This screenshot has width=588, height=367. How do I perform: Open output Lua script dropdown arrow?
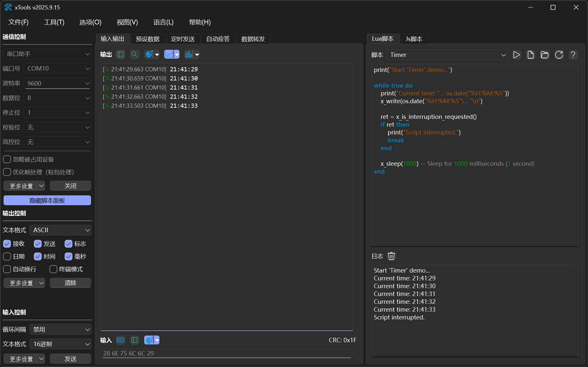[157, 54]
